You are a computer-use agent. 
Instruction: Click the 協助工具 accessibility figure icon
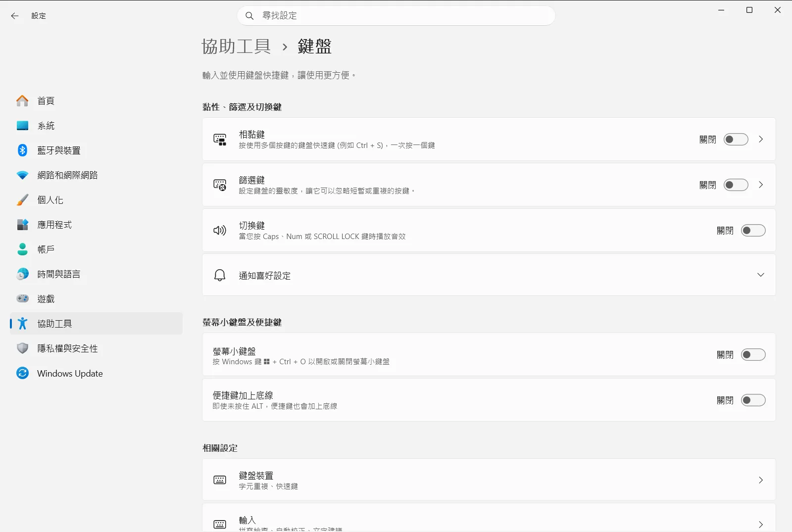22,324
